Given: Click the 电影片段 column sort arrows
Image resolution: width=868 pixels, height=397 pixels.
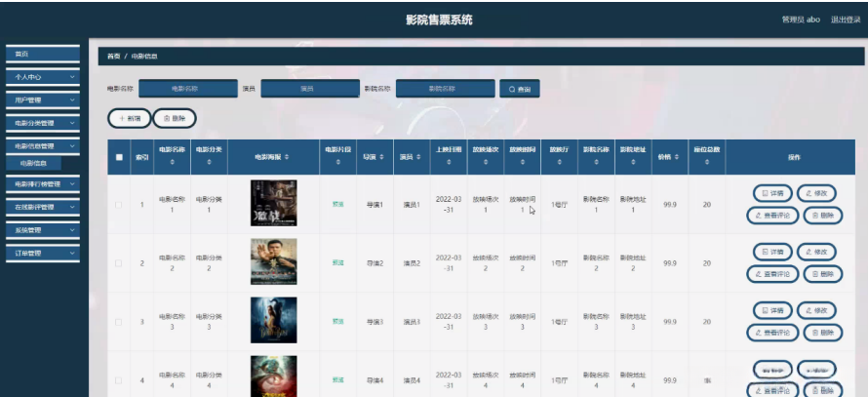Looking at the screenshot, I should [x=337, y=162].
